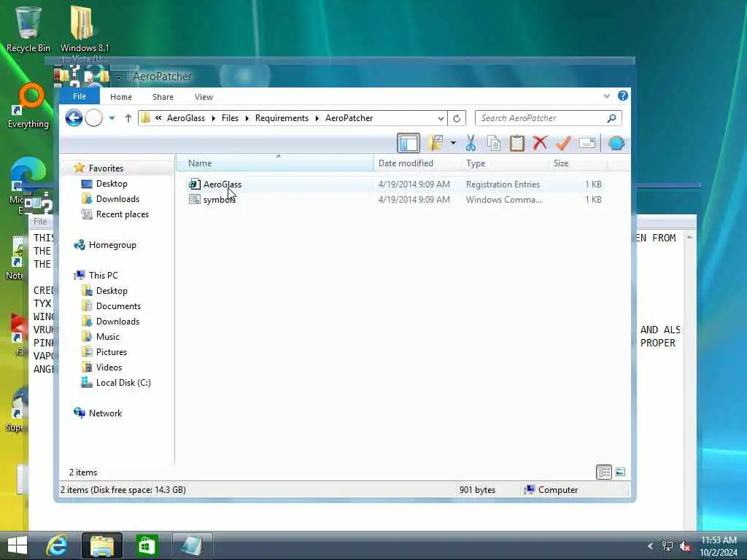The height and width of the screenshot is (560, 747).
Task: Paste with the clipboard toolbar icon
Action: click(x=517, y=143)
